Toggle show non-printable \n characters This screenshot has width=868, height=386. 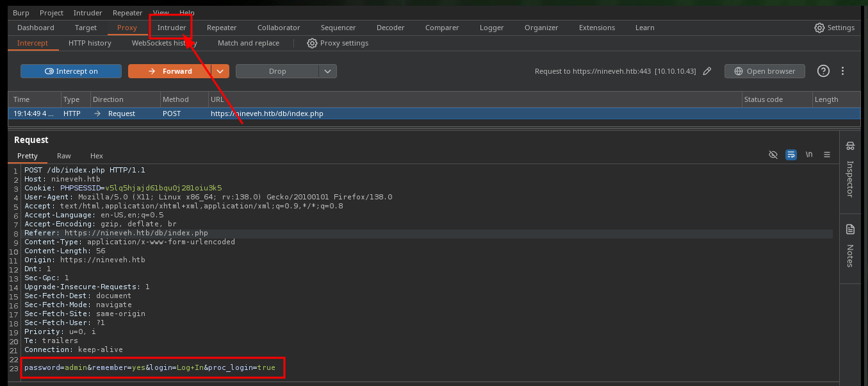coord(809,155)
